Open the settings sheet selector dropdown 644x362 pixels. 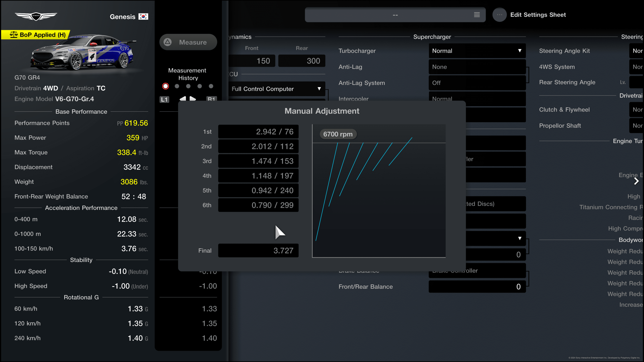click(395, 15)
